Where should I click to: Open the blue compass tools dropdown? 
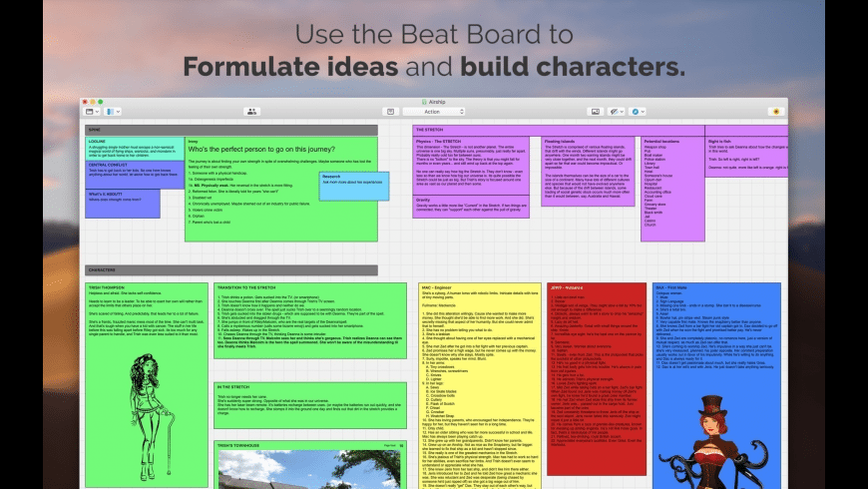coord(638,112)
